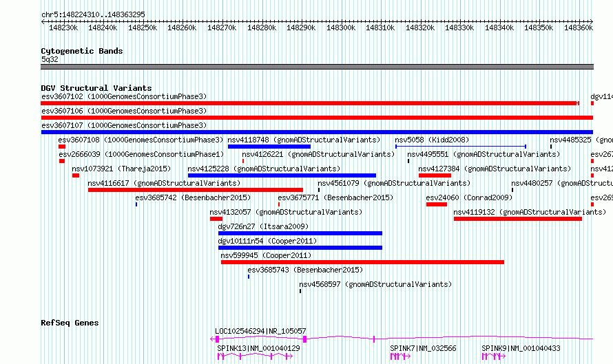Click the SPINK9 gene exon glyph
This screenshot has width=613, height=364.
(494, 356)
